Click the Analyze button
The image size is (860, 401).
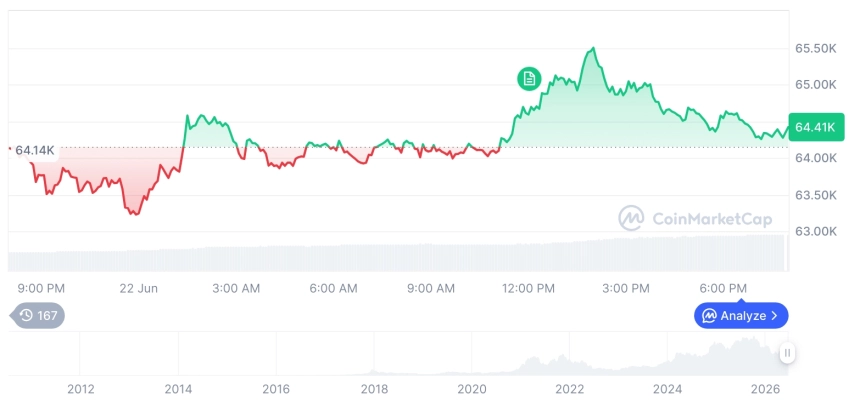point(741,315)
